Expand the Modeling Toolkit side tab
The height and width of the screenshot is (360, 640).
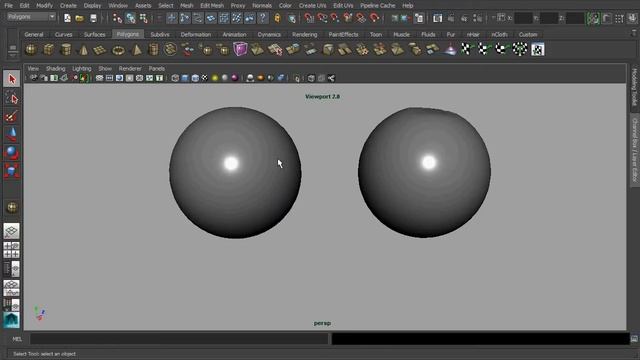pos(635,87)
